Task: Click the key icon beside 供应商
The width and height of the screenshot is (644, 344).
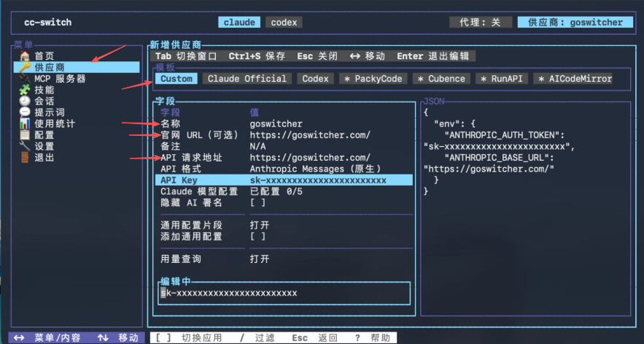Action: [x=25, y=67]
